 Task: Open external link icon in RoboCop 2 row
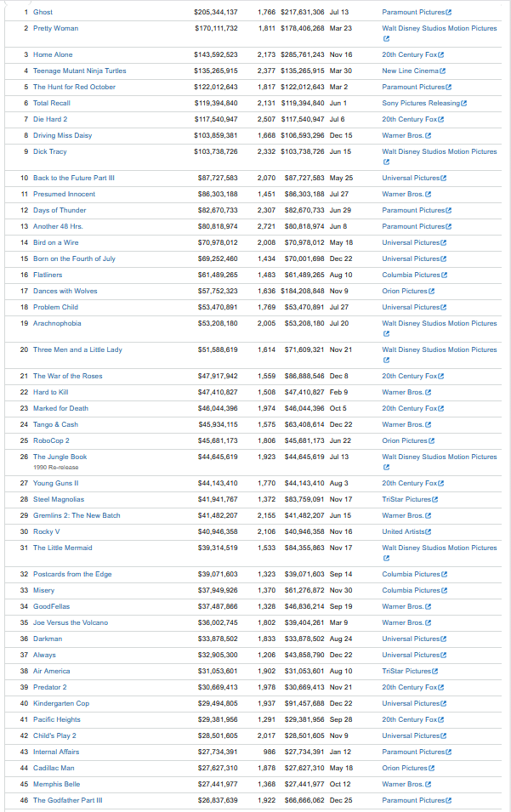point(432,440)
